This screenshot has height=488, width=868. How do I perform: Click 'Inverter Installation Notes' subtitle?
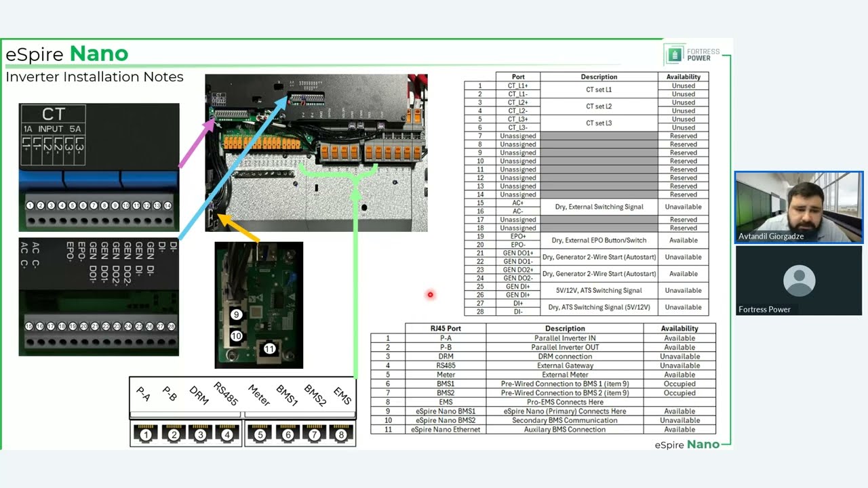(x=95, y=77)
